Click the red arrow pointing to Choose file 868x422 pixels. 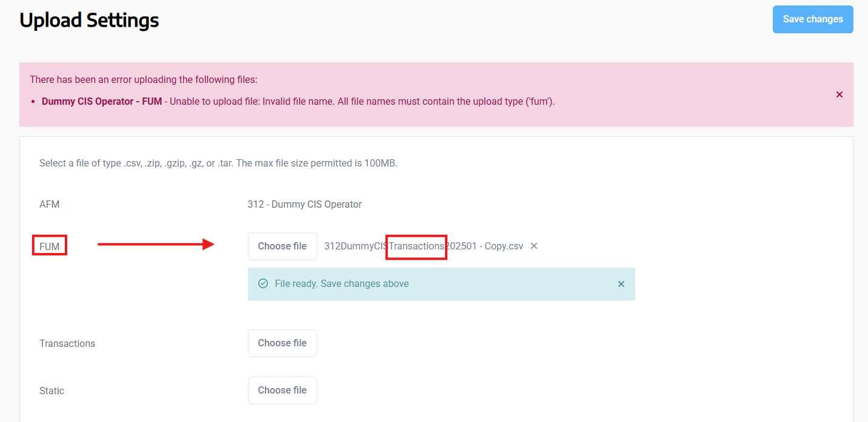point(156,244)
